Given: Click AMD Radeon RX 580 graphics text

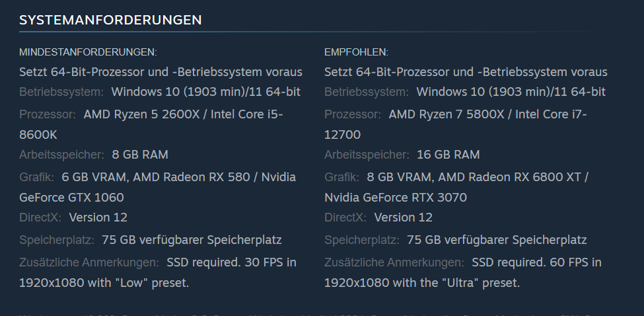Looking at the screenshot, I should (192, 177).
